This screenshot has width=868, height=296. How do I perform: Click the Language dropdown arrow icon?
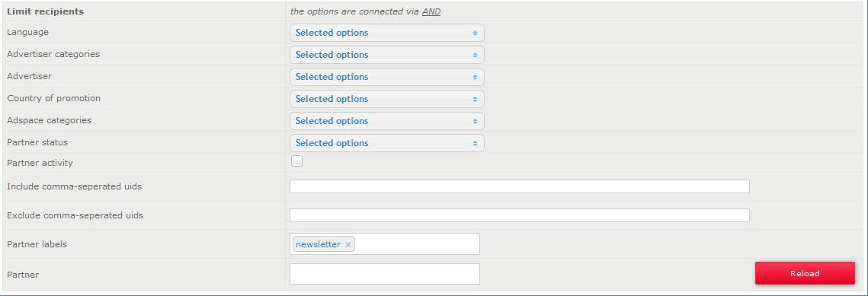tap(475, 33)
